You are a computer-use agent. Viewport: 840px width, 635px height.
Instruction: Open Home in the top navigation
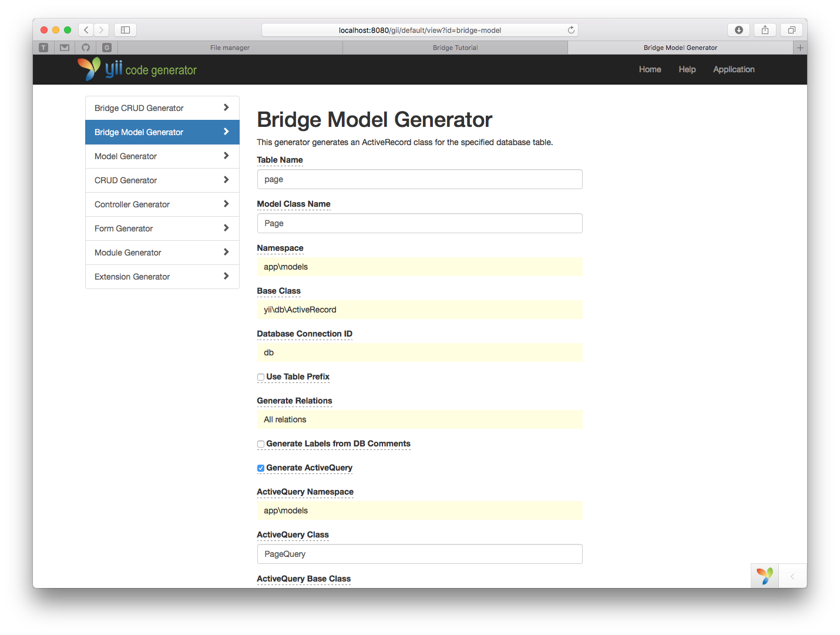(650, 69)
